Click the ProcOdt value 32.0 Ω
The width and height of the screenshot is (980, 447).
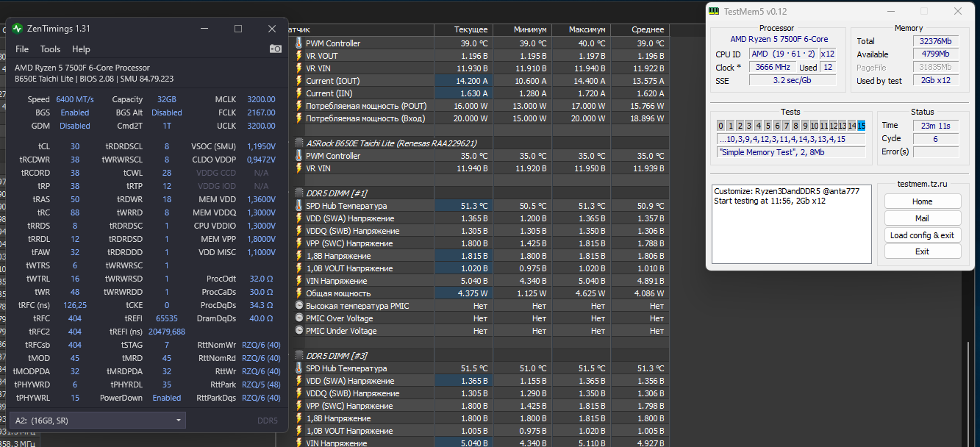[261, 279]
